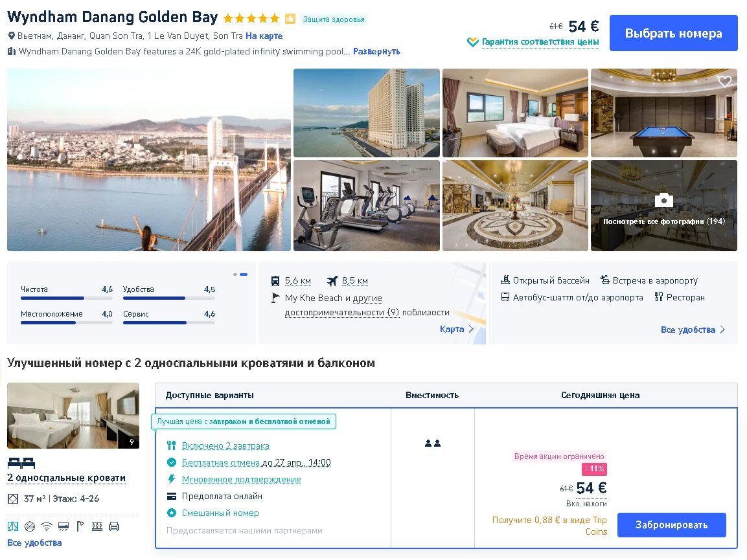The image size is (747, 560).
Task: Click the balcony room amenity icon
Action: (97, 526)
